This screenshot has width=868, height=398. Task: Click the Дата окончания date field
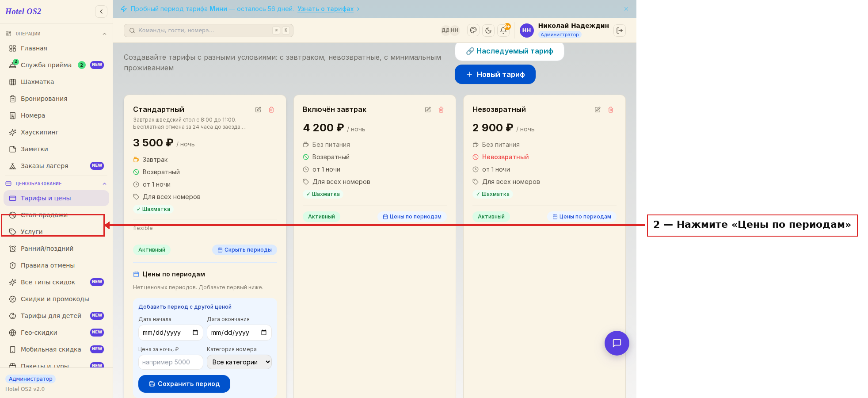[239, 333]
